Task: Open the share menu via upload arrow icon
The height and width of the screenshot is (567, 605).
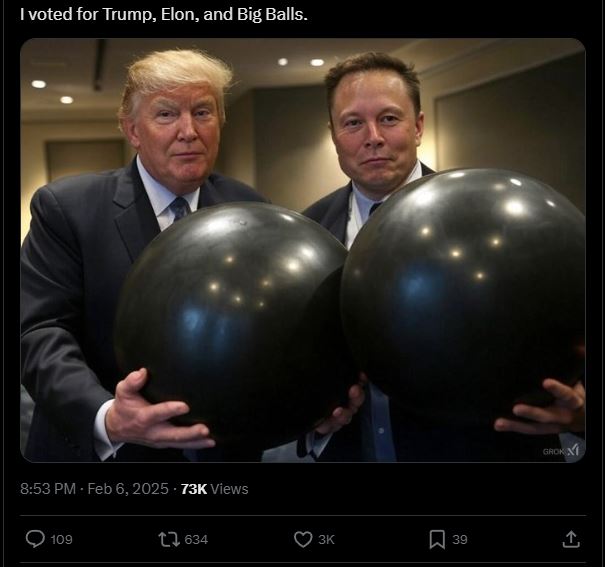Action: click(x=571, y=539)
